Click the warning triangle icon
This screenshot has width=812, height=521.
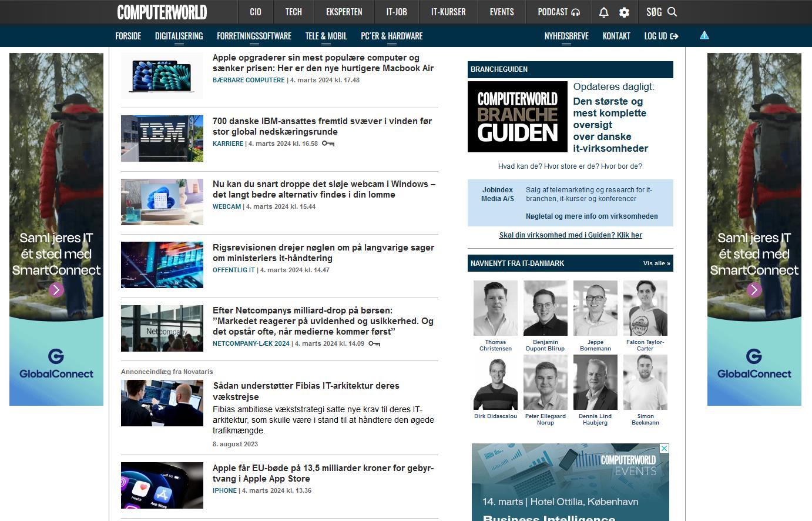coord(704,35)
